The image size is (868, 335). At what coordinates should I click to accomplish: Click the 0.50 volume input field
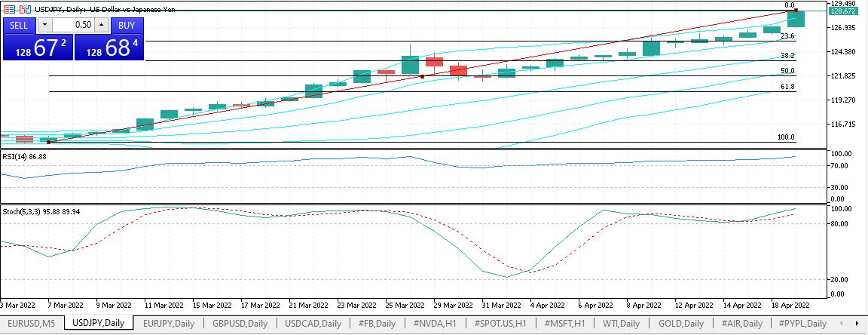73,26
